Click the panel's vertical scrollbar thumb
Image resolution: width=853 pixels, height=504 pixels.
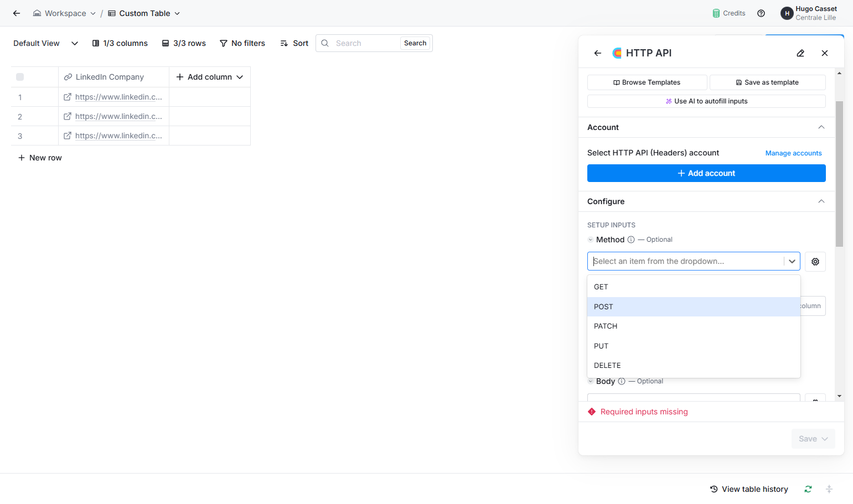click(x=839, y=174)
